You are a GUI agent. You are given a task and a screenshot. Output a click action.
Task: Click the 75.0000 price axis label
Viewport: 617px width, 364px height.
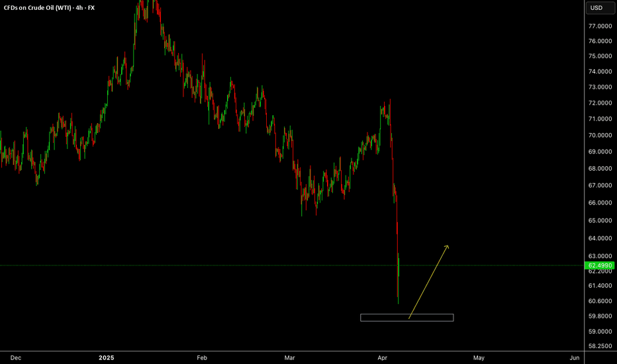pyautogui.click(x=600, y=56)
